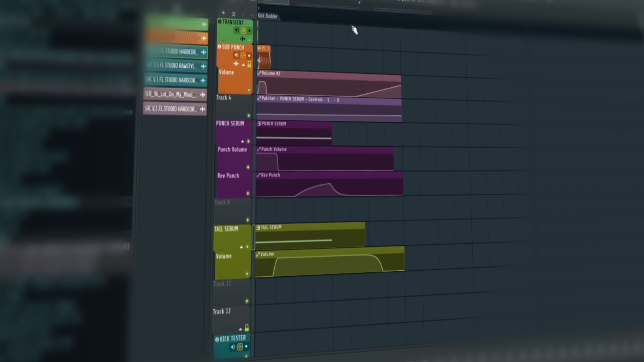Screen dimensions: 644x362
Task: Click green lock icon on SUB PUNCH track
Action: [249, 64]
